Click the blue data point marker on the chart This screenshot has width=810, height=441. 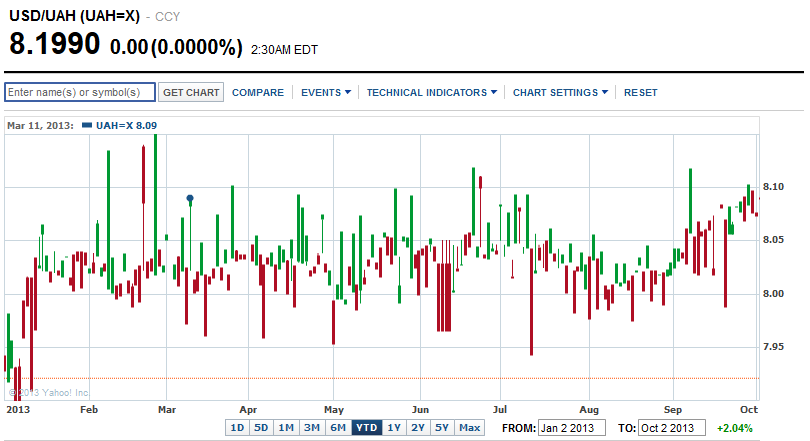coord(190,198)
